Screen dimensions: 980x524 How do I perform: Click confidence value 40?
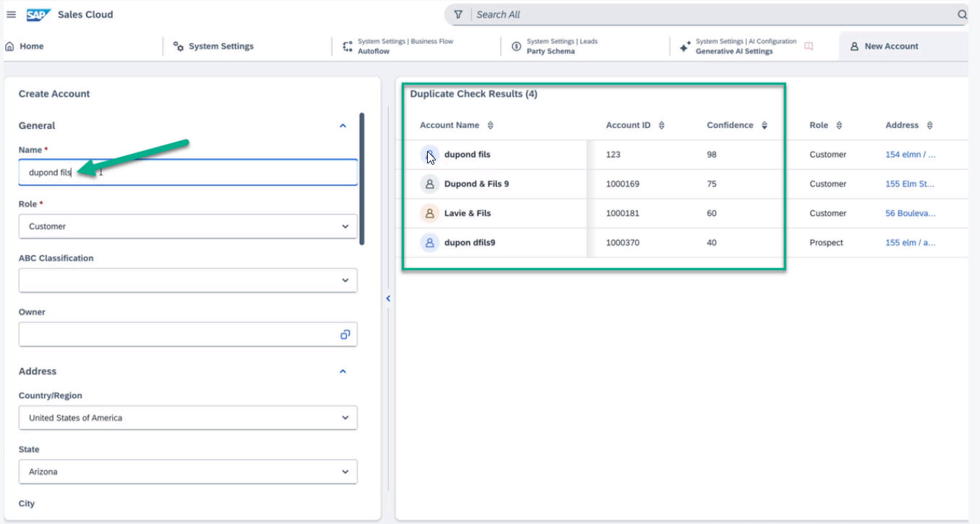click(x=712, y=243)
